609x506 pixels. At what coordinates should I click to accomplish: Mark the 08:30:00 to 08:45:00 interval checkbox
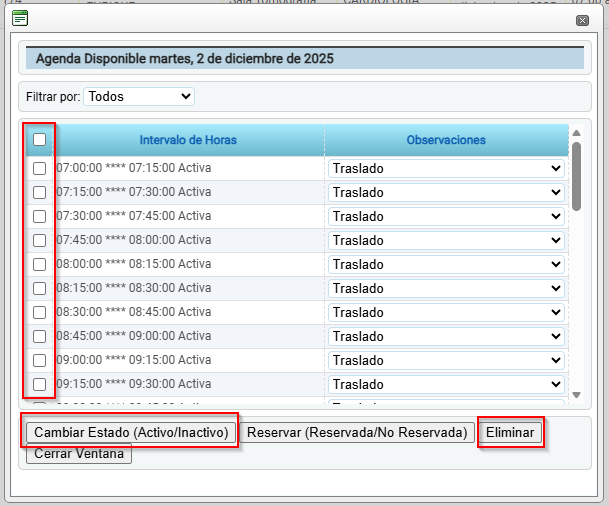pos(39,312)
